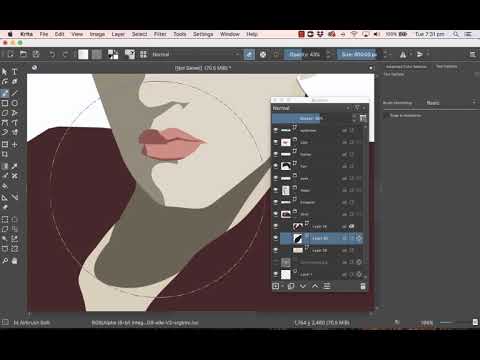Open the layer blending mode dropdown in Layers panel
Viewport: 480px width, 360px height.
pos(311,108)
